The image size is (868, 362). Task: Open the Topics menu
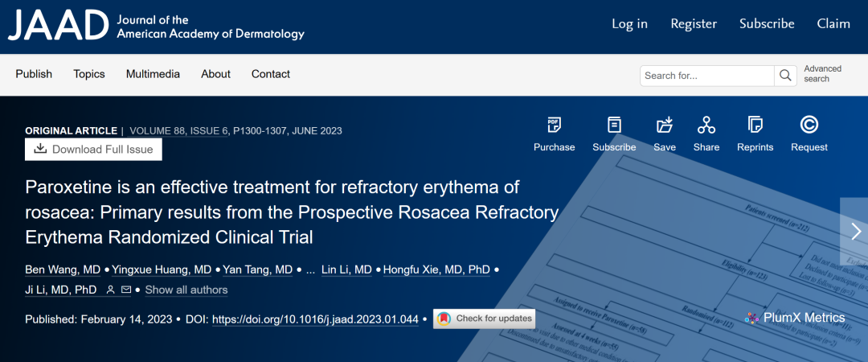pos(89,74)
